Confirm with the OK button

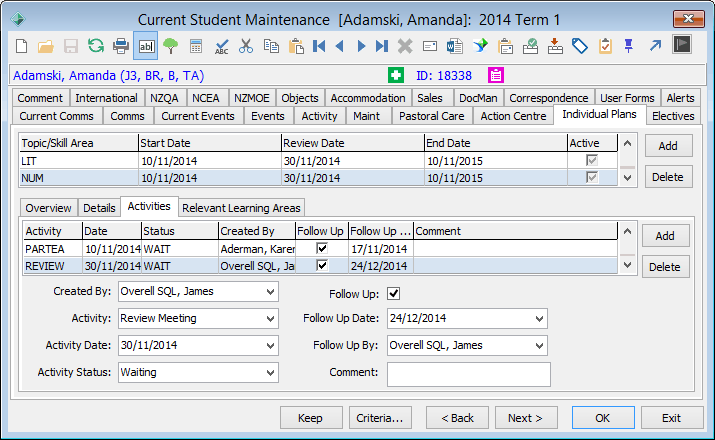603,418
